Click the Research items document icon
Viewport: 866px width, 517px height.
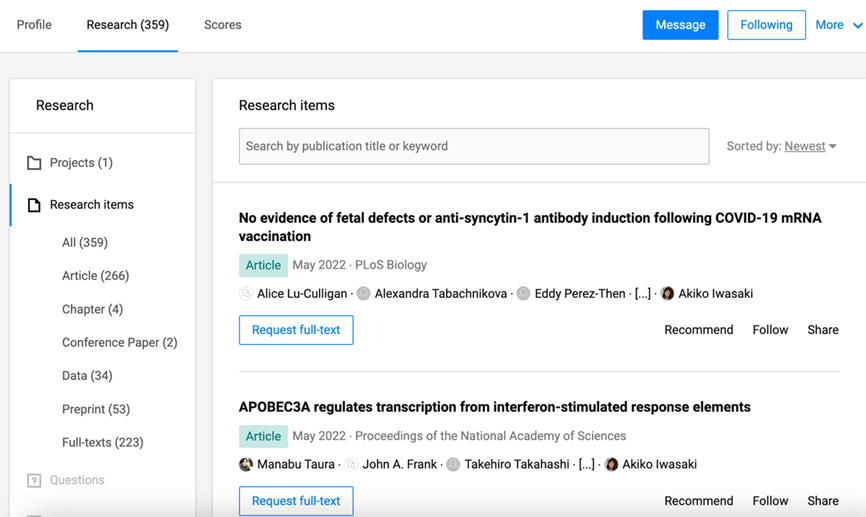[34, 205]
